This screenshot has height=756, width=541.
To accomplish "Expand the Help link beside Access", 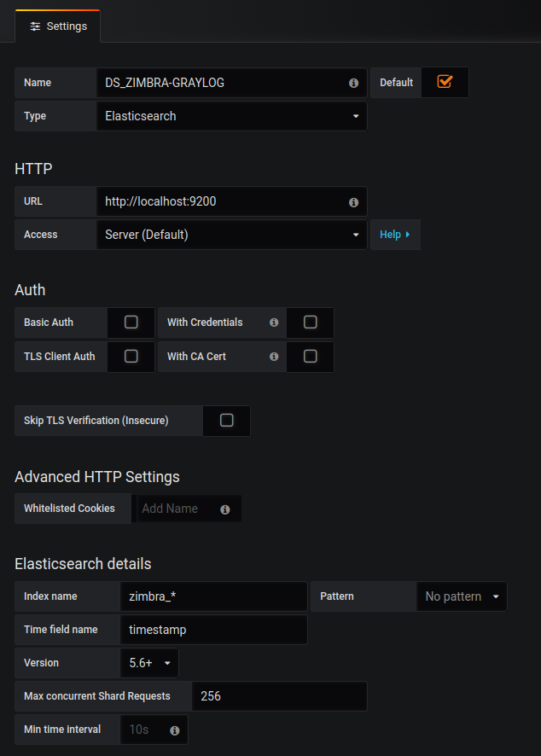I will point(395,235).
